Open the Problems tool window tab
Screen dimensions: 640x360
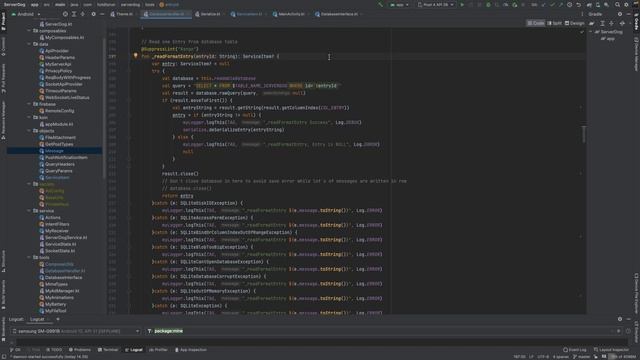coord(80,350)
